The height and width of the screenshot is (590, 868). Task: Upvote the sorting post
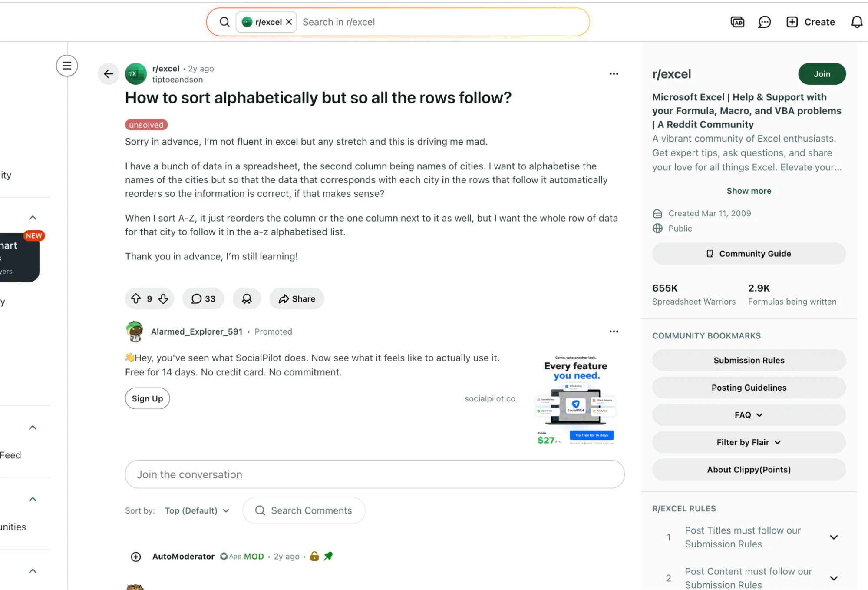pos(136,299)
